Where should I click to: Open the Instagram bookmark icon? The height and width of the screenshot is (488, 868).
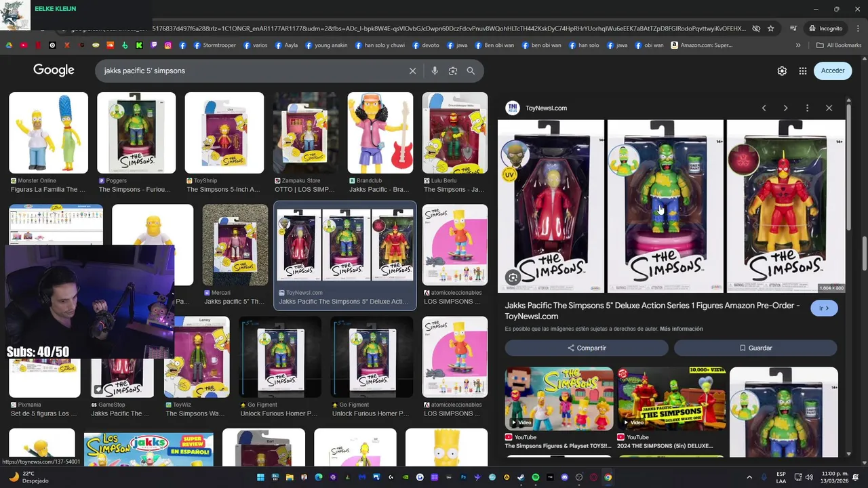coord(168,45)
